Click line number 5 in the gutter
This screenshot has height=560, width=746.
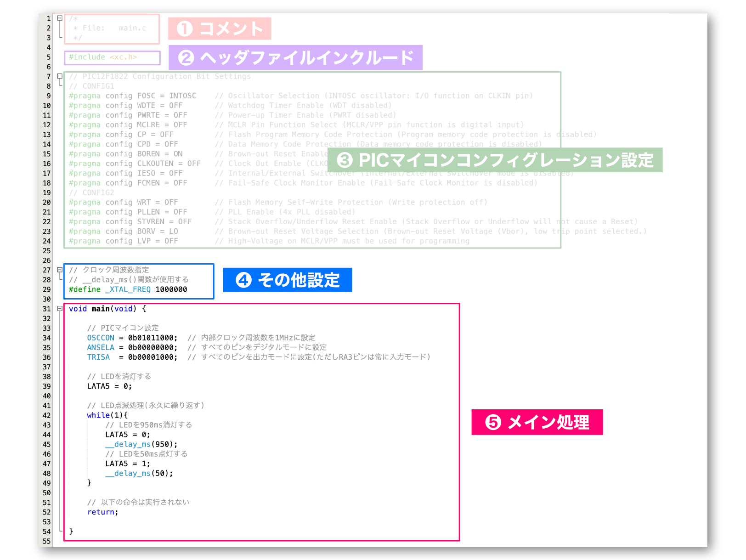pos(48,57)
